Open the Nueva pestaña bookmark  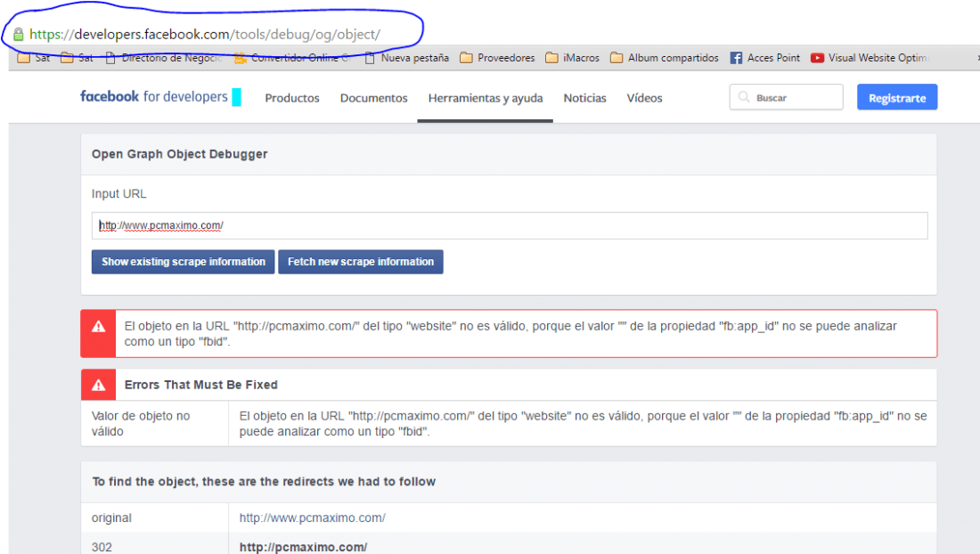[x=407, y=58]
